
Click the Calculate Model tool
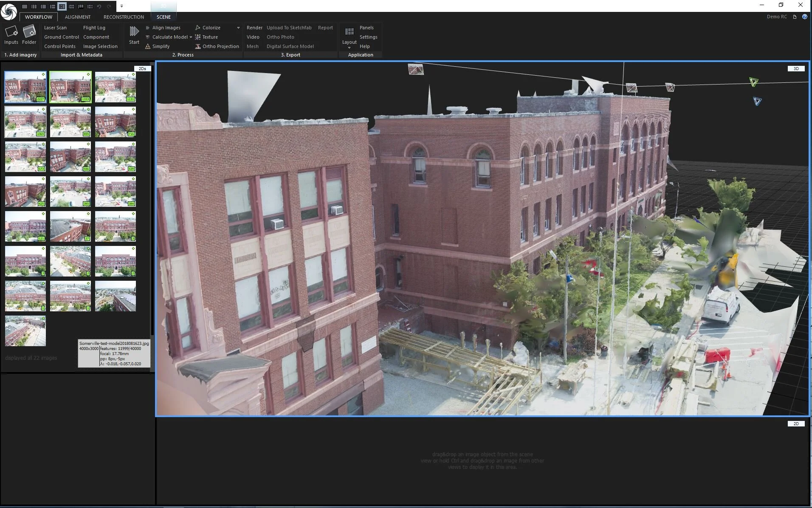166,37
